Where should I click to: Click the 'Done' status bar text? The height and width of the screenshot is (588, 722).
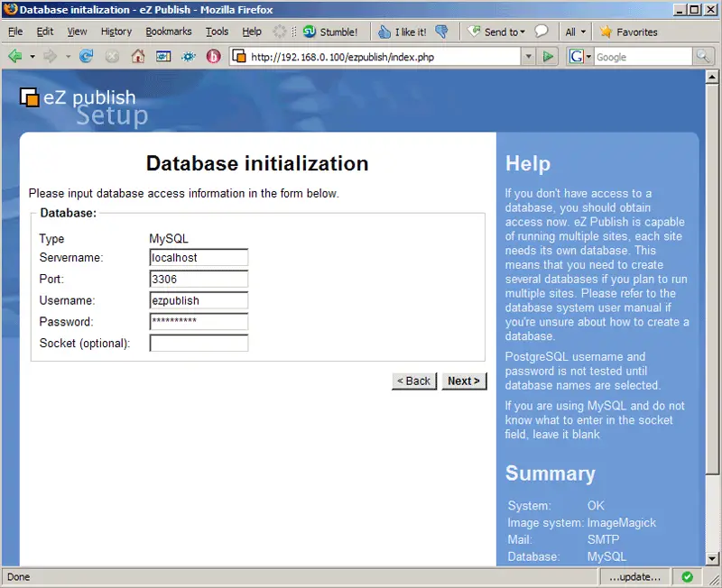point(18,577)
